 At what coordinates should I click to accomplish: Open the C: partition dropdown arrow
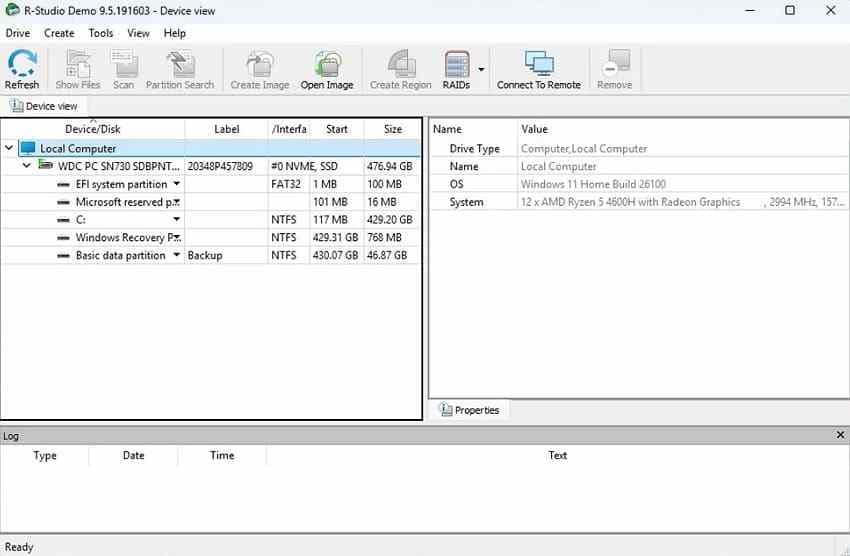pos(177,219)
